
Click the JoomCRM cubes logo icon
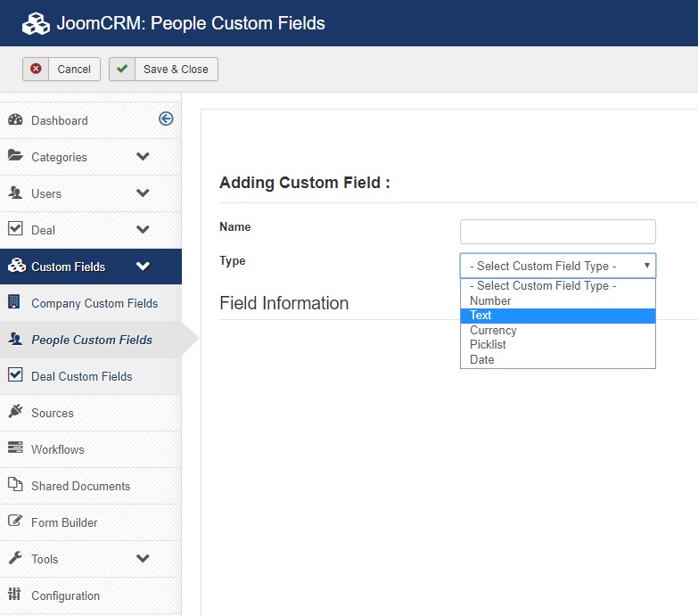pyautogui.click(x=36, y=23)
